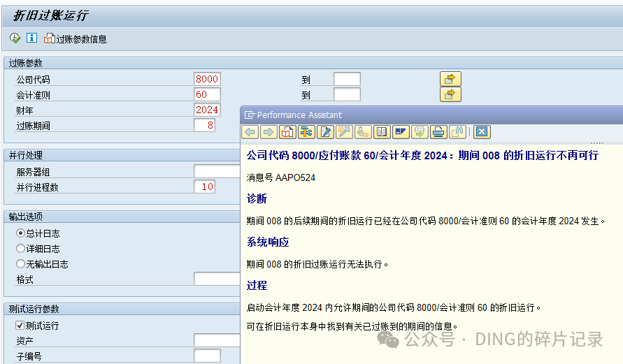Viewport: 623px width, 364px height.
Task: Click the 公司代码 到 upper-range field
Action: (x=347, y=79)
